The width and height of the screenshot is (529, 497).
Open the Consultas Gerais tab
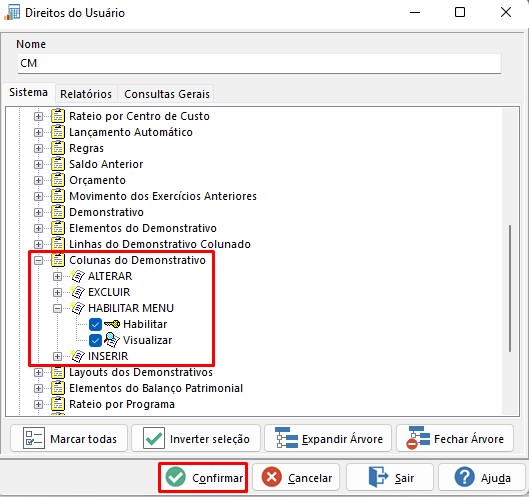tap(167, 94)
